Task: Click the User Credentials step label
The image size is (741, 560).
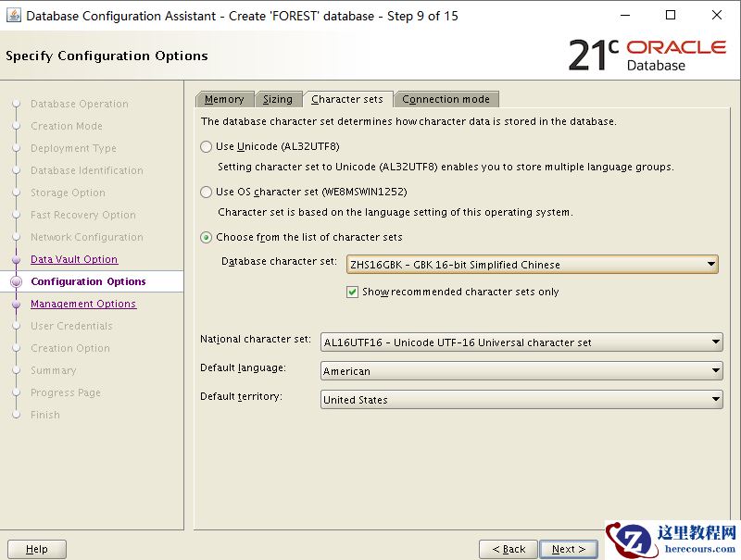Action: click(x=71, y=326)
